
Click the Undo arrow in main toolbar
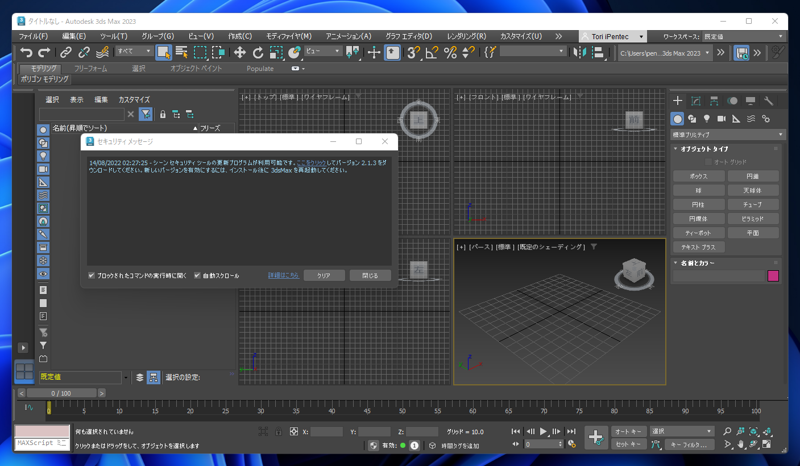coord(26,53)
